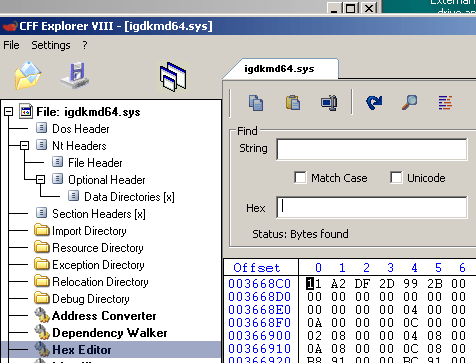This screenshot has width=476, height=363.
Task: Click the undo arrow icon in hex toolbar
Action: pos(374,102)
